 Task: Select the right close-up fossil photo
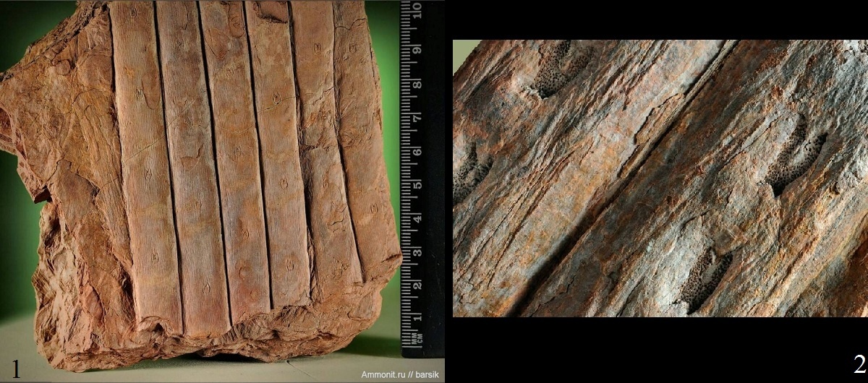tap(660, 178)
